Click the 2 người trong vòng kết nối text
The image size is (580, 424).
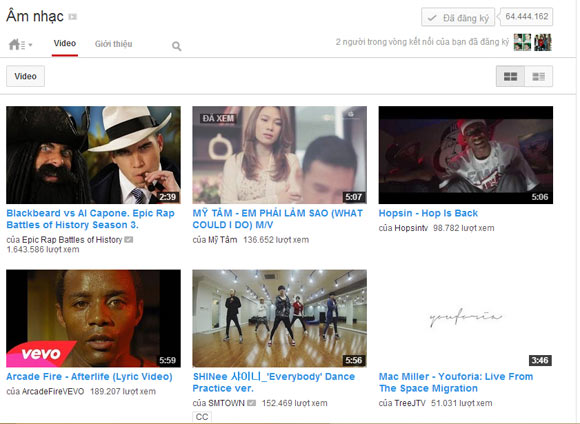pyautogui.click(x=422, y=42)
